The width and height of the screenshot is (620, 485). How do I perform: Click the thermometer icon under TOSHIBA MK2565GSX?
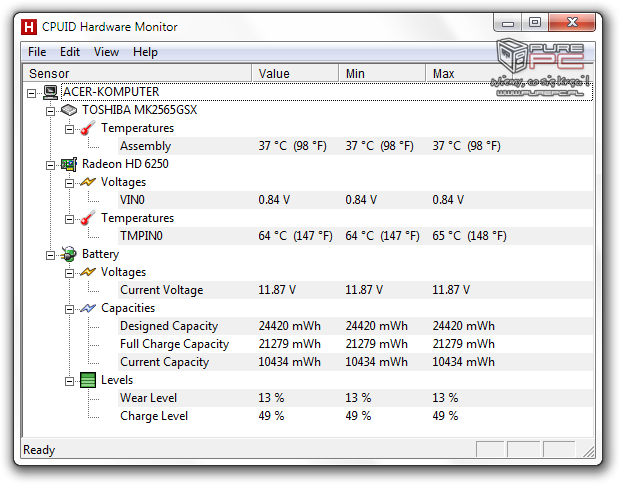point(88,128)
